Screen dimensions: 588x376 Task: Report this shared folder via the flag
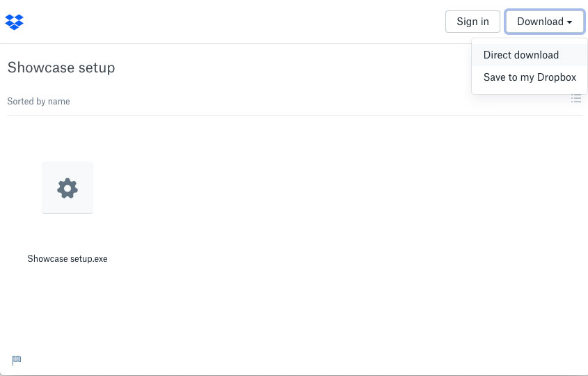click(x=17, y=360)
